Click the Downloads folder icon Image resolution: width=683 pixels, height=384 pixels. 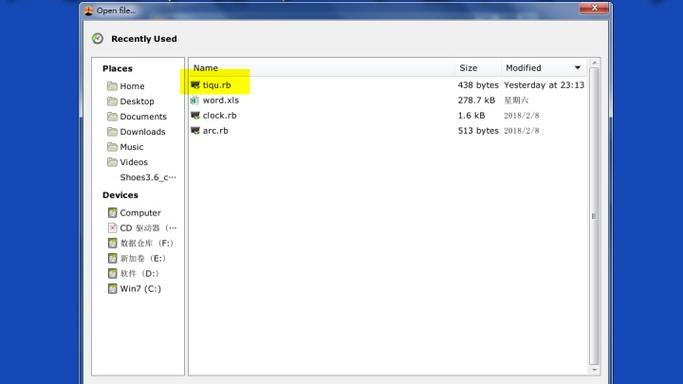(112, 132)
